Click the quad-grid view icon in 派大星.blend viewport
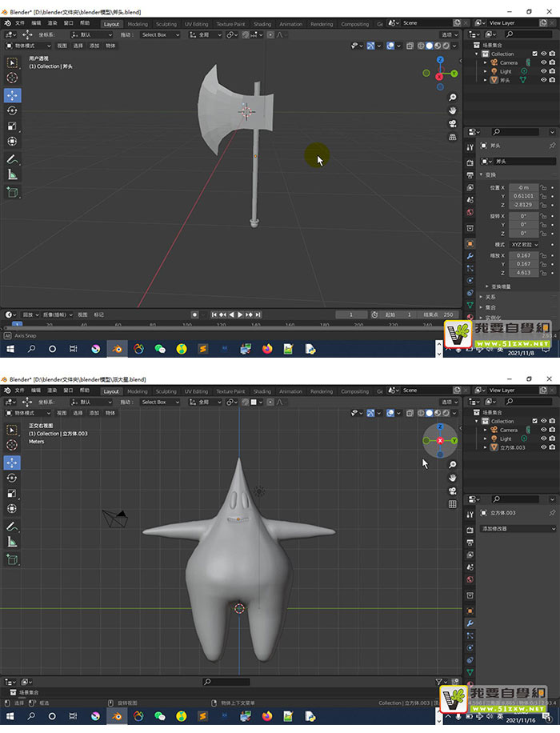 (x=453, y=504)
